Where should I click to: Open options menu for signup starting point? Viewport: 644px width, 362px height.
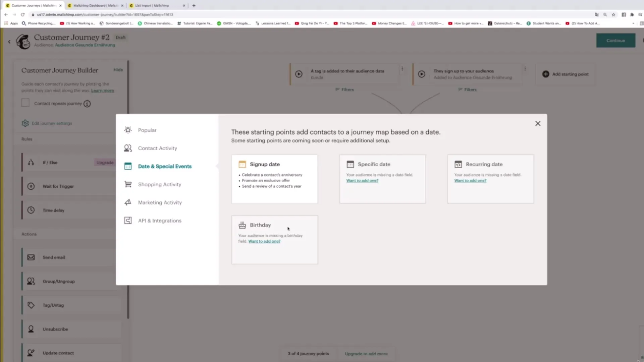(x=525, y=69)
